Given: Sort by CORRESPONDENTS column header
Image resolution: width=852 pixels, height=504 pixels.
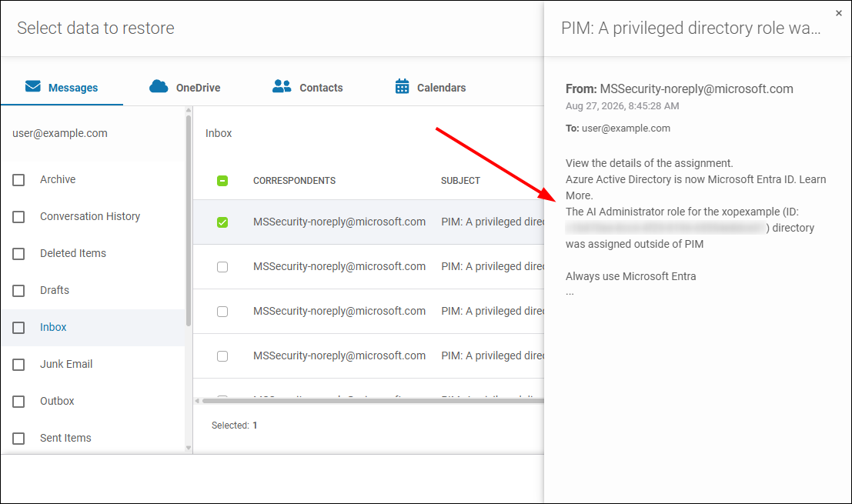Looking at the screenshot, I should [294, 180].
